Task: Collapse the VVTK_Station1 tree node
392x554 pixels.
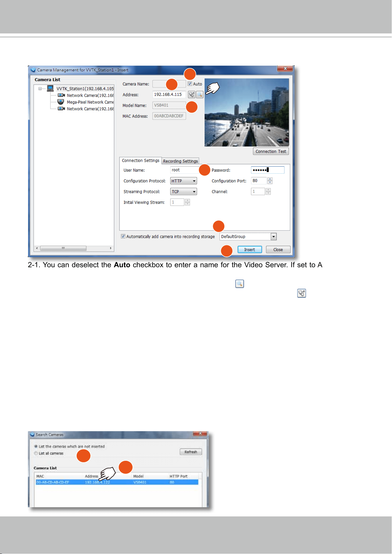Action: click(x=40, y=88)
